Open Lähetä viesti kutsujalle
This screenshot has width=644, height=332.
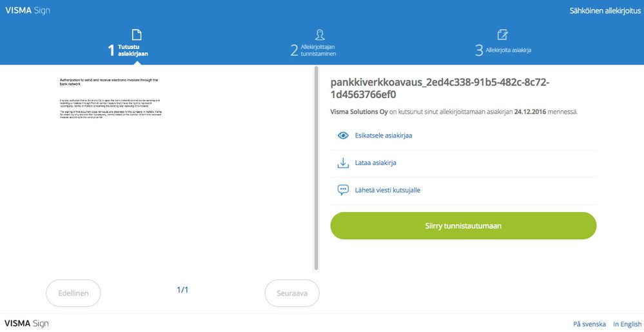pos(387,190)
